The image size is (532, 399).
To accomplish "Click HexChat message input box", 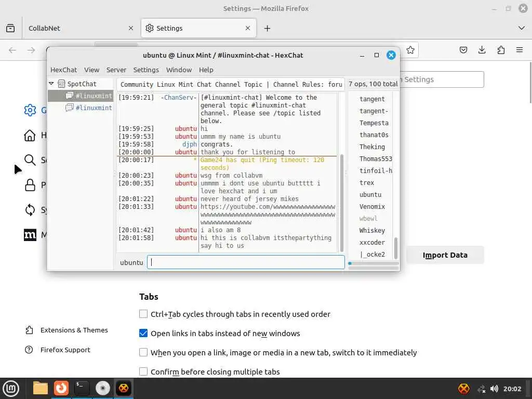I will pos(246,262).
